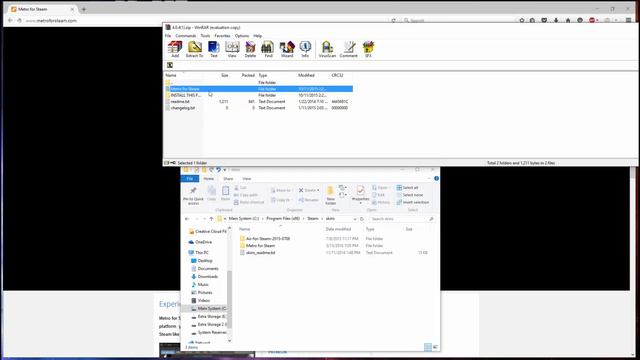Click Invert selection in Explorer ribbon
Image resolution: width=640 pixels, height=360 pixels.
(x=413, y=202)
